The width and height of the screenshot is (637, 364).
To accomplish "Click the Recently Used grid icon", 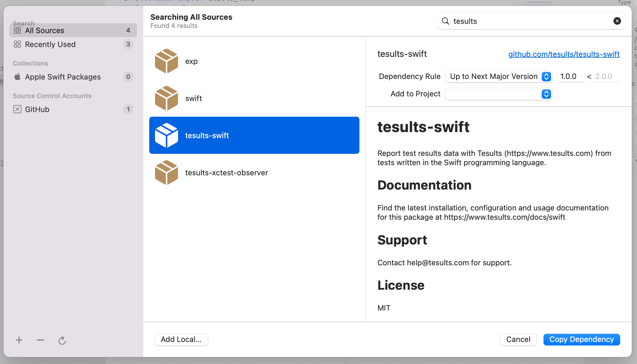I will 17,44.
